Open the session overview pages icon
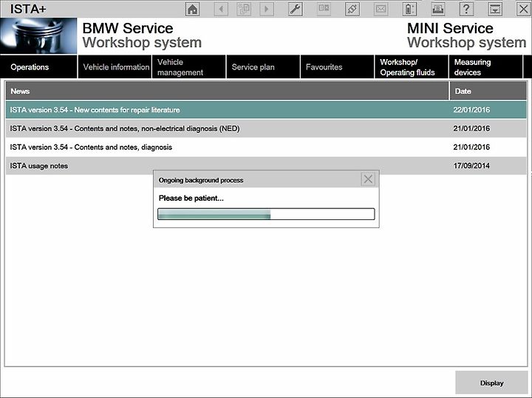 [244, 9]
